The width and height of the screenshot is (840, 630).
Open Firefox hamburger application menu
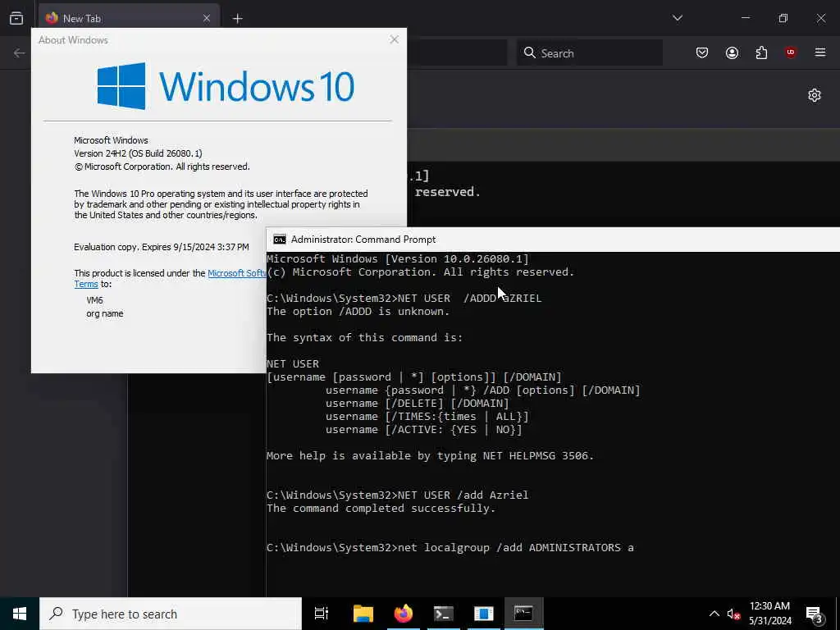(819, 52)
